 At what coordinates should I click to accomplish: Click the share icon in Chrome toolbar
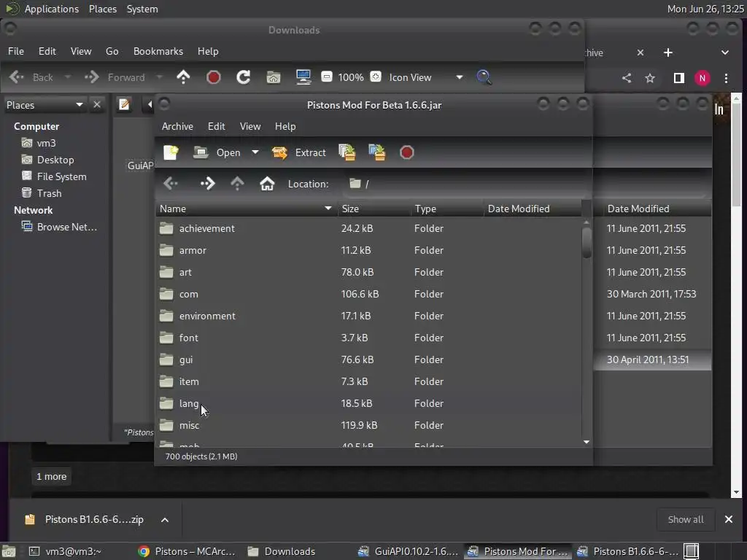point(627,78)
